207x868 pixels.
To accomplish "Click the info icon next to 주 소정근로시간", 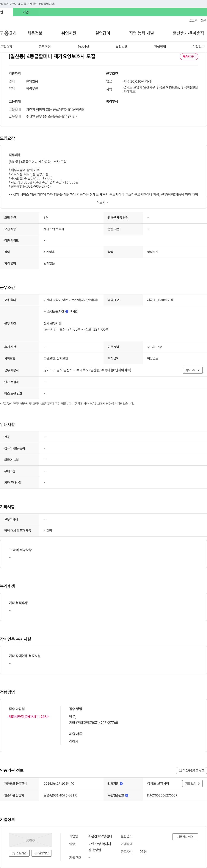I will point(67,311).
